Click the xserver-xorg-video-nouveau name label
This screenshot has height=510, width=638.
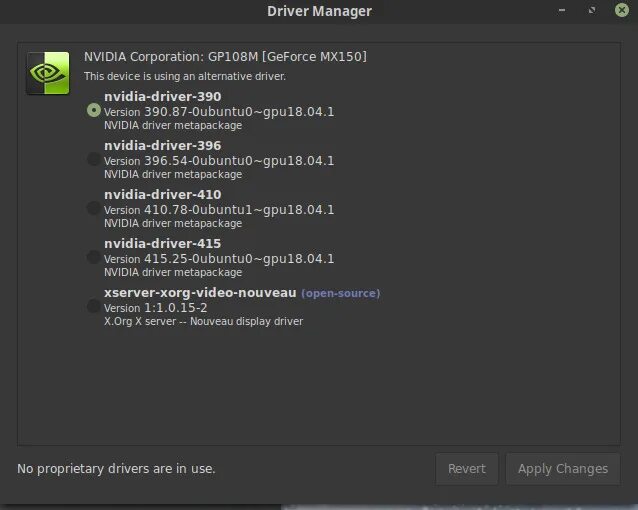[x=200, y=293]
